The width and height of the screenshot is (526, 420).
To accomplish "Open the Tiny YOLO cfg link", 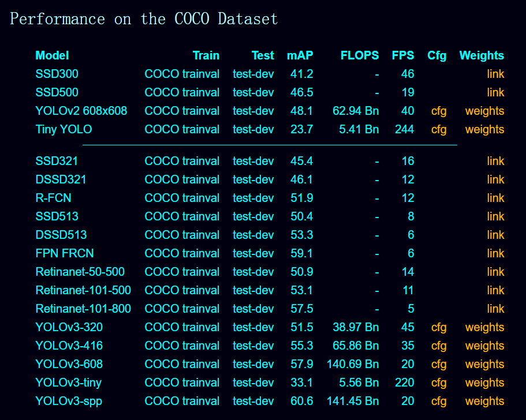I will [x=439, y=129].
